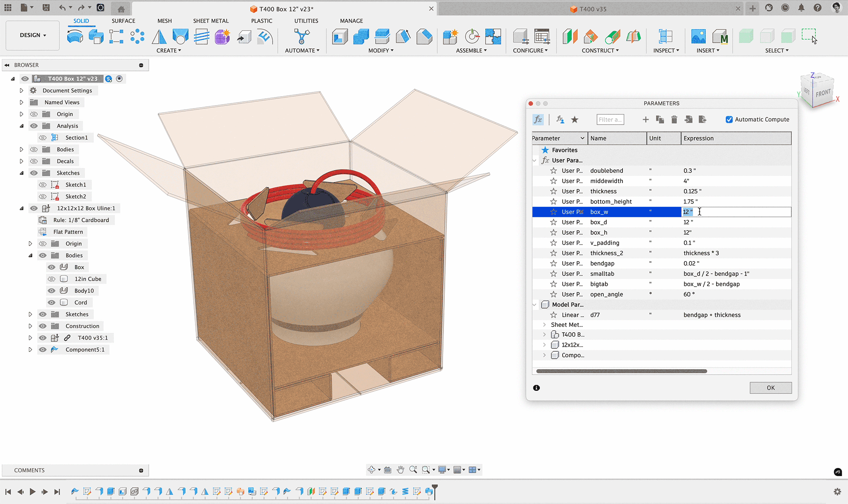Image resolution: width=848 pixels, height=504 pixels.
Task: Favorite the box_h parameter star
Action: pos(553,232)
